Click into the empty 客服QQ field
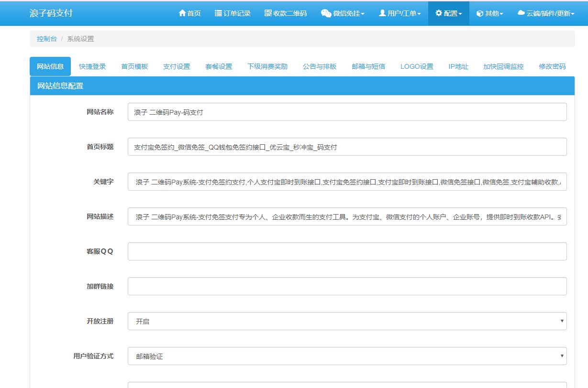Viewport: 588px width, 388px height. pos(347,251)
